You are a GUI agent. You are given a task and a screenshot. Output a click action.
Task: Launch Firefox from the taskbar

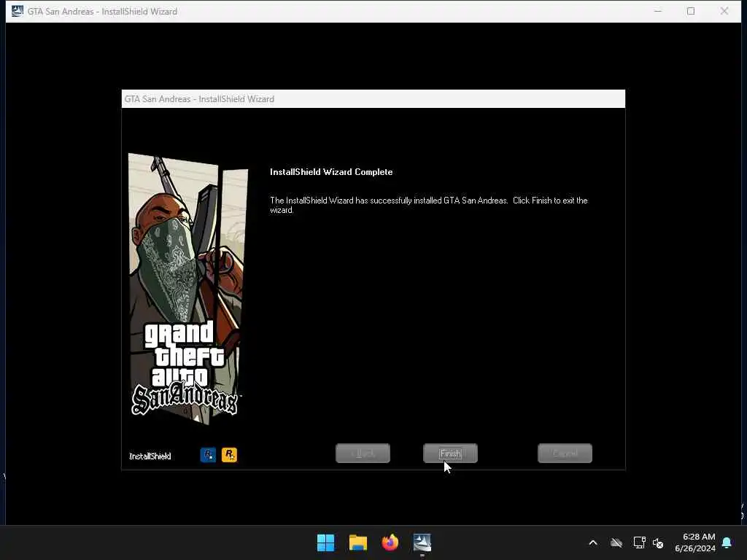(x=390, y=542)
